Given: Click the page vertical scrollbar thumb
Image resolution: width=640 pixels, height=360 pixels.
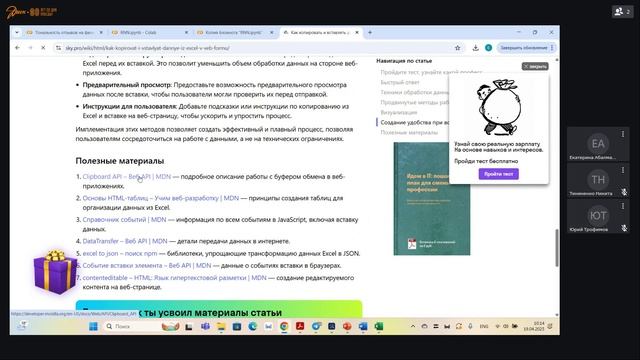Looking at the screenshot, I should (x=556, y=248).
